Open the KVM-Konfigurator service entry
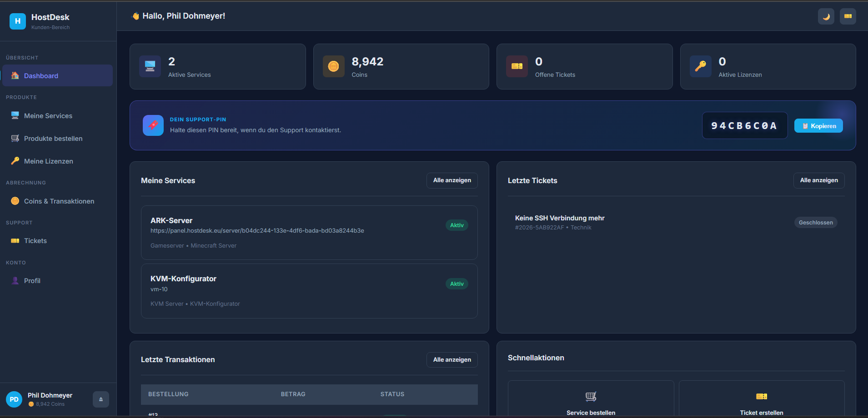Viewport: 868px width, 418px height. point(183,279)
